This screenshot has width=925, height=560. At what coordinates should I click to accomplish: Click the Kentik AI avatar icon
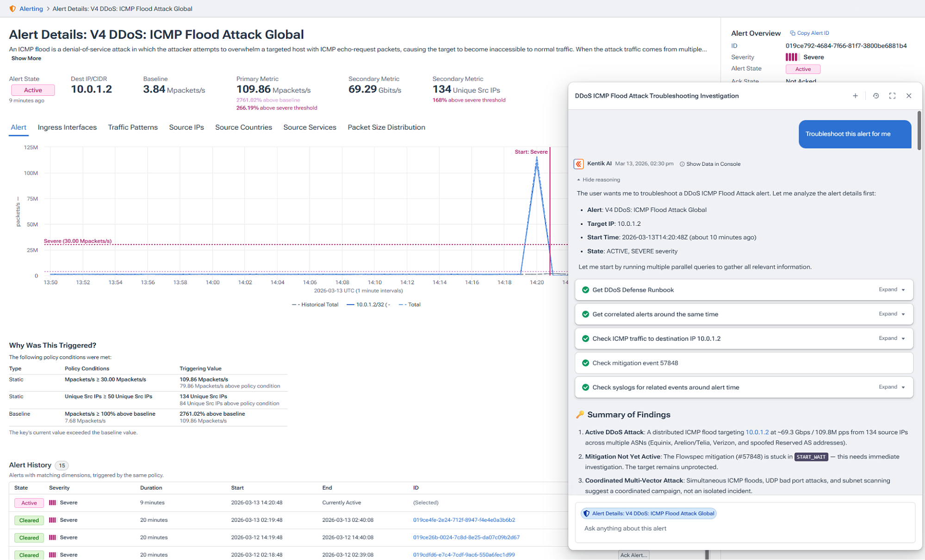[579, 163]
